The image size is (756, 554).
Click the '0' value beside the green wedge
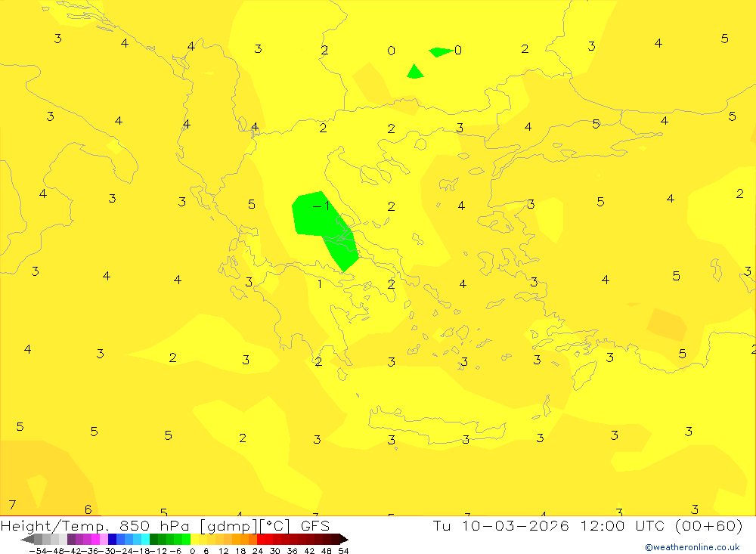coord(458,50)
